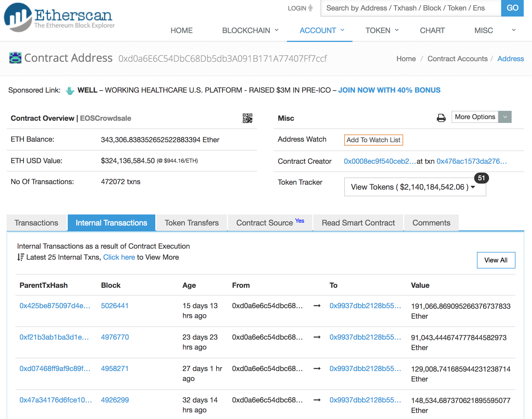532x419 pixels.
Task: Open block 4926299
Action: click(x=115, y=400)
